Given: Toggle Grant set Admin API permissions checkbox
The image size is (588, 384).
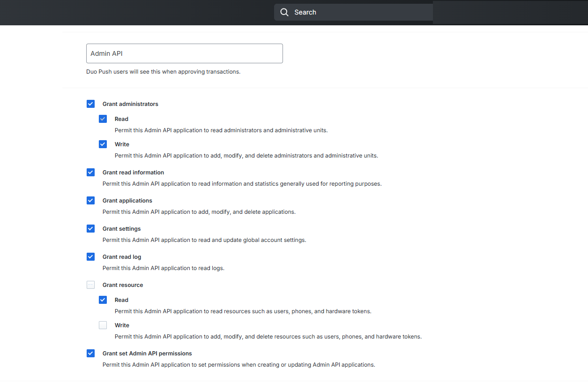Looking at the screenshot, I should (x=91, y=354).
